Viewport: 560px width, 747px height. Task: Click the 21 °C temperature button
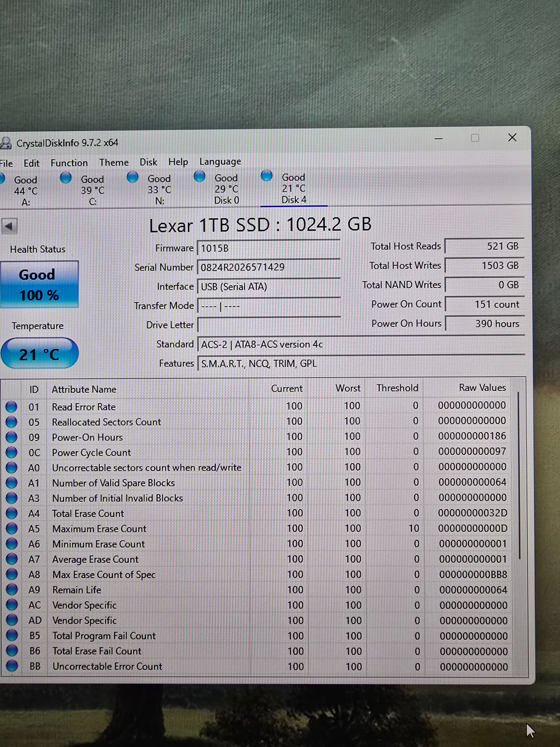tap(39, 354)
